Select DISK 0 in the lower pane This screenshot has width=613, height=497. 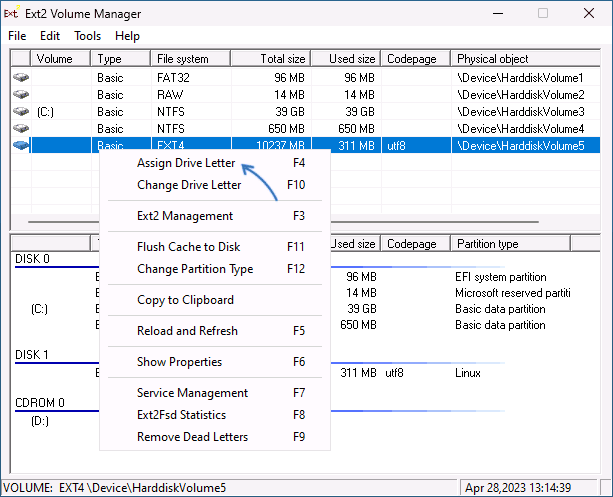32,259
